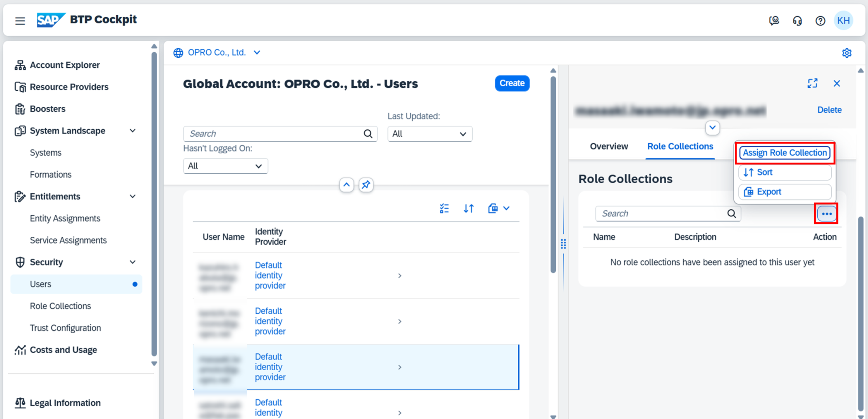The width and height of the screenshot is (868, 419).
Task: Collapse the filter header with up arrow
Action: (346, 185)
